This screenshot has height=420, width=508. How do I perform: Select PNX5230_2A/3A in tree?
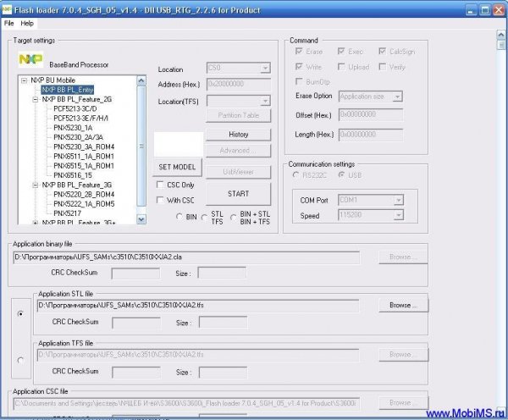point(78,137)
